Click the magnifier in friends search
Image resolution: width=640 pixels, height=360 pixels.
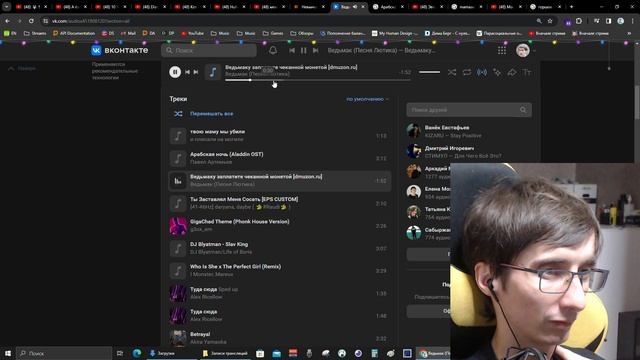click(x=523, y=110)
